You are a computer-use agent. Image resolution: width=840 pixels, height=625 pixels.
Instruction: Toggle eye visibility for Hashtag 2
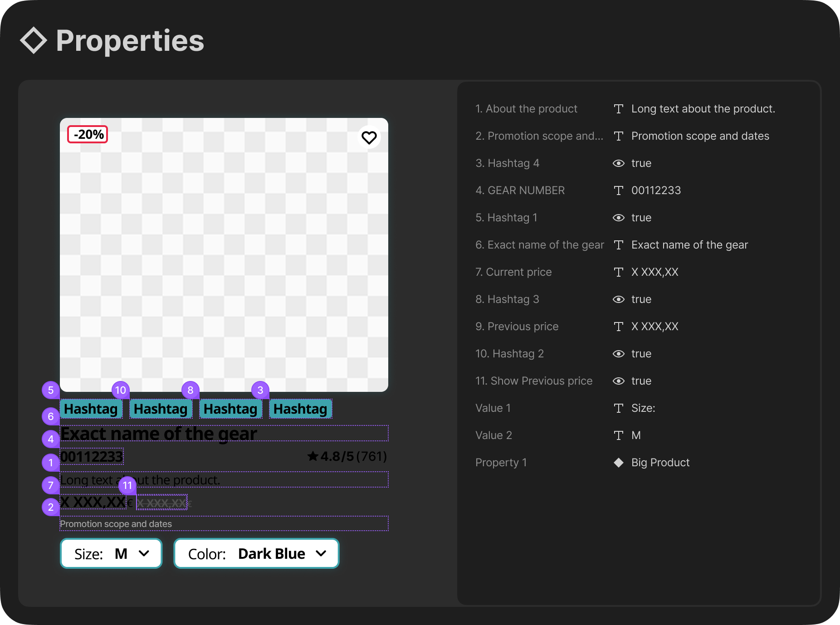618,354
